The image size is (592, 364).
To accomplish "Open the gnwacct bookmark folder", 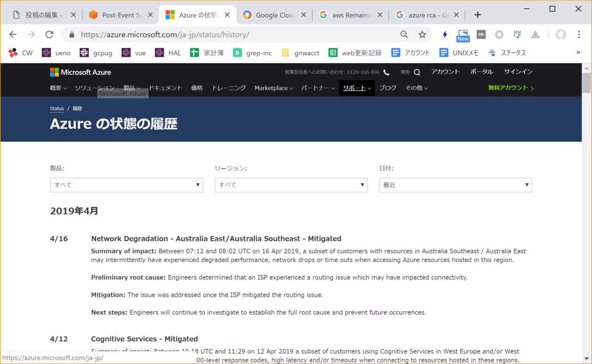I will pyautogui.click(x=300, y=53).
